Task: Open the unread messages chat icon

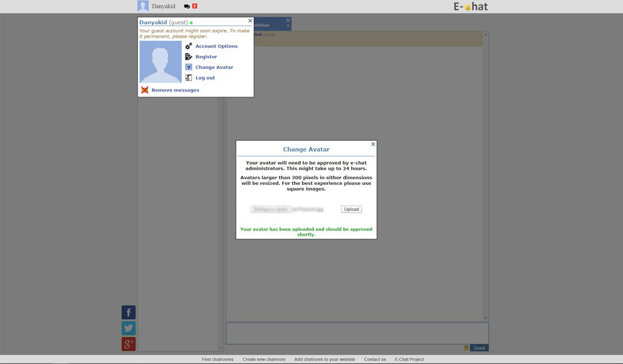Action: pyautogui.click(x=188, y=6)
